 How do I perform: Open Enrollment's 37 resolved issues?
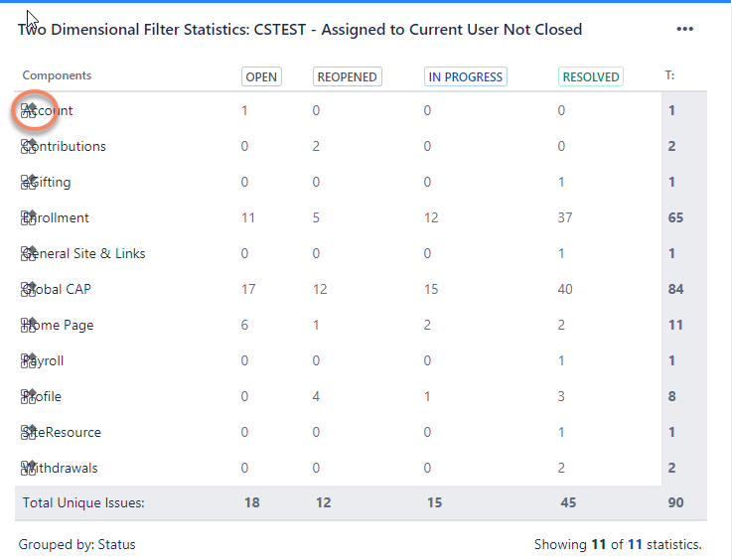[x=565, y=217]
